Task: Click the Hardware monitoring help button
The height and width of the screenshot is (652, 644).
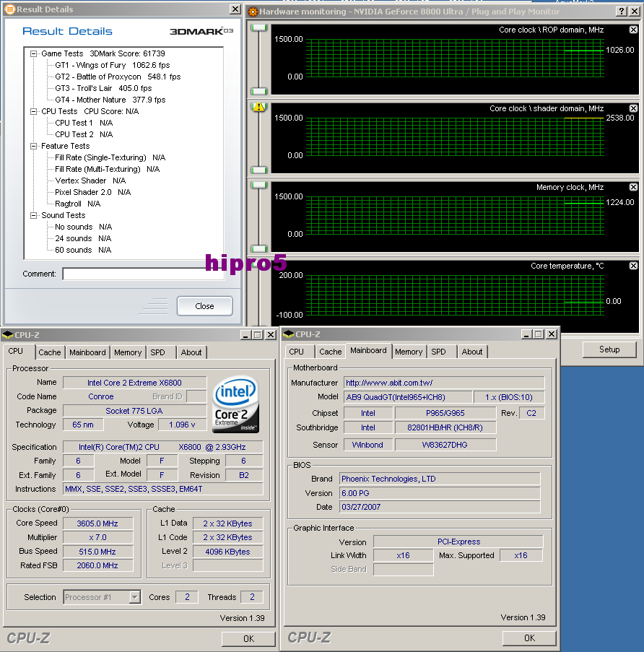Action: (x=621, y=12)
